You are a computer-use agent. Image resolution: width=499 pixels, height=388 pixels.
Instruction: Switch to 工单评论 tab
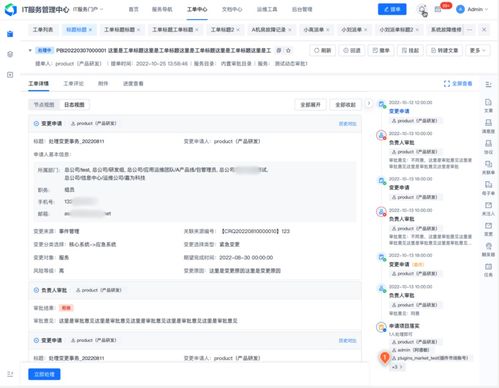pyautogui.click(x=74, y=83)
